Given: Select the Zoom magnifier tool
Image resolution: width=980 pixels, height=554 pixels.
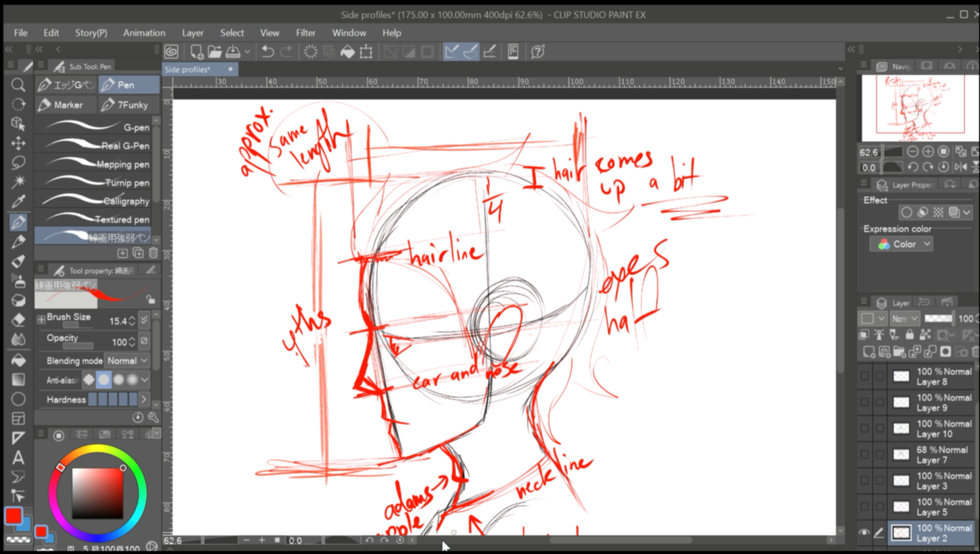Looking at the screenshot, I should [18, 84].
